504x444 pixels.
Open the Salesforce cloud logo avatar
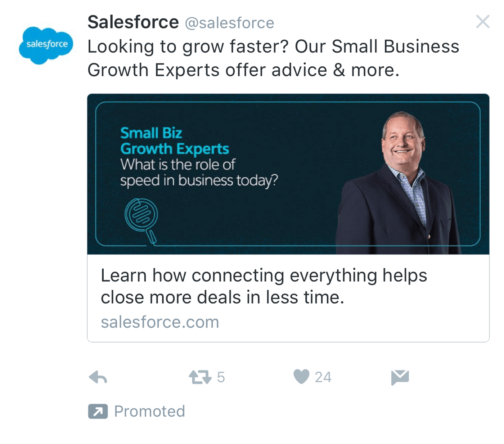pyautogui.click(x=46, y=45)
